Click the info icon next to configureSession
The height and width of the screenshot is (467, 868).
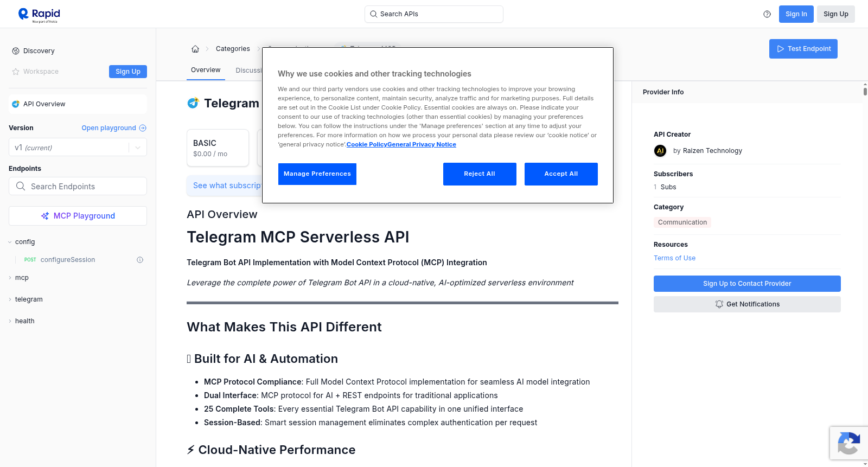[x=140, y=260]
